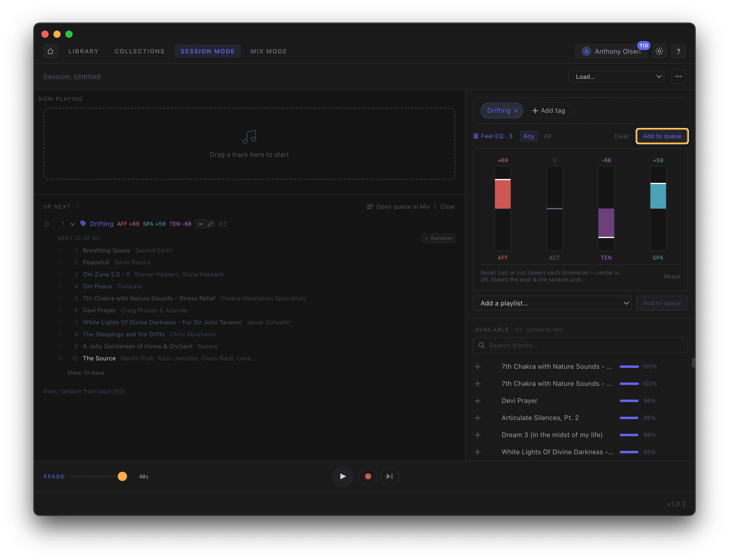Click the SPA feel slider bar
The width and height of the screenshot is (729, 560).
658,208
